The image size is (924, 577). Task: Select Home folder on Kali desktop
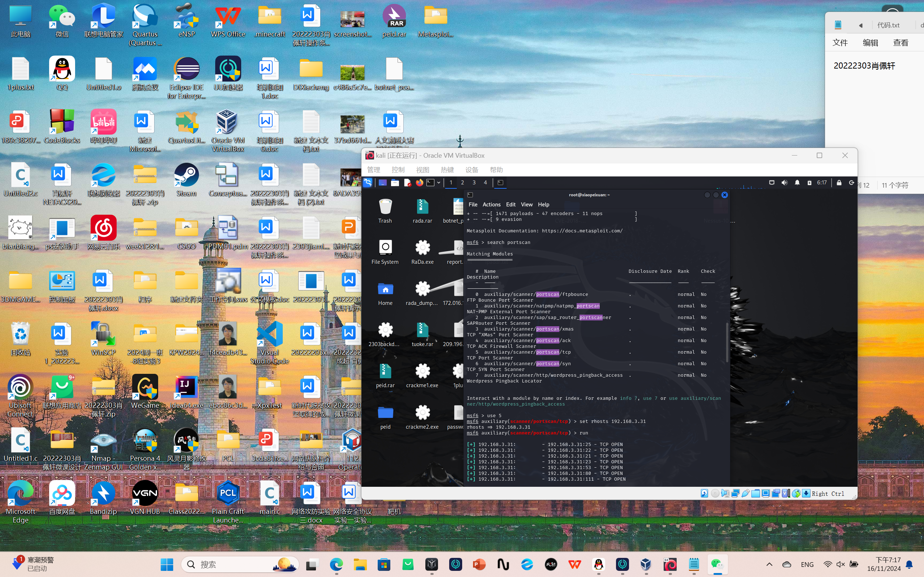click(385, 293)
